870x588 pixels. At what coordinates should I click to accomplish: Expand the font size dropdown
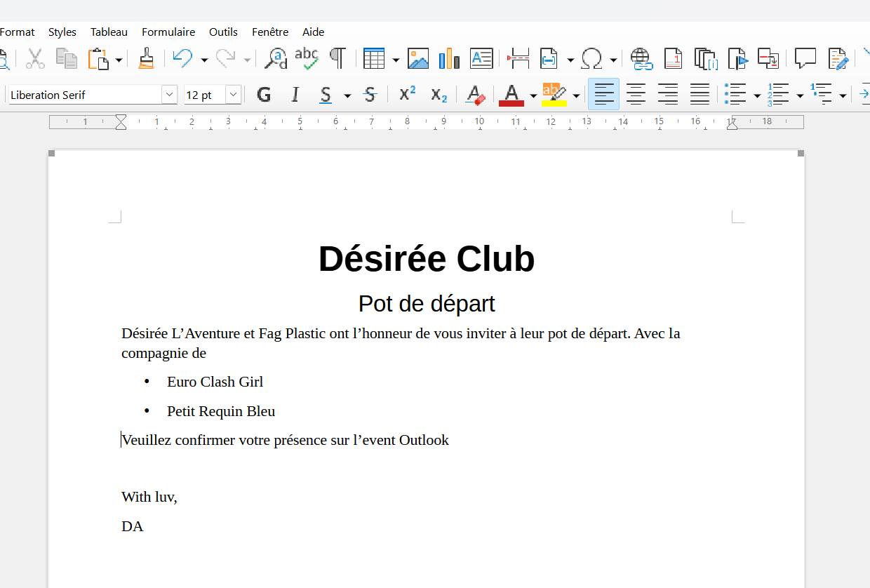click(233, 95)
